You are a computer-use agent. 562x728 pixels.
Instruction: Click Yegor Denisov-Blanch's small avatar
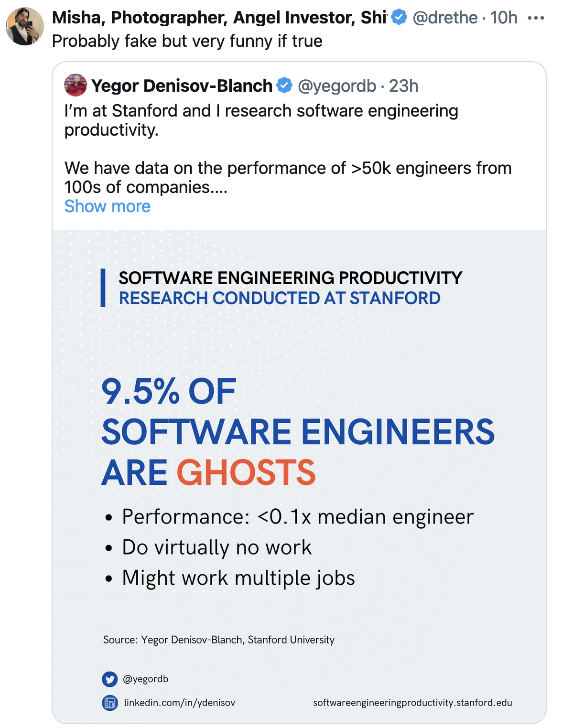pos(76,86)
